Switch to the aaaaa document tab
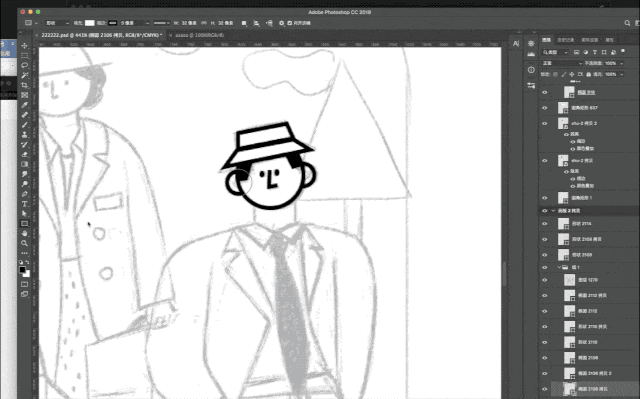The image size is (640, 399). pyautogui.click(x=199, y=35)
